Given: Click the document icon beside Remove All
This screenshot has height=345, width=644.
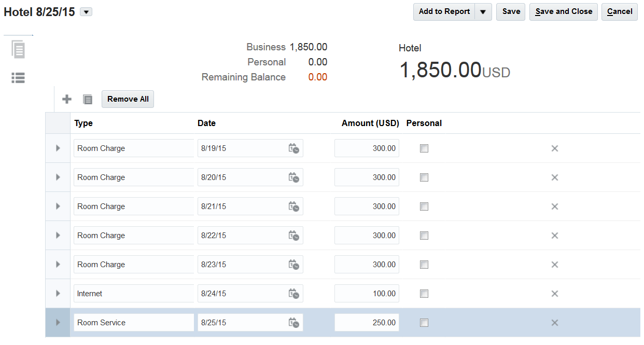Looking at the screenshot, I should point(88,99).
